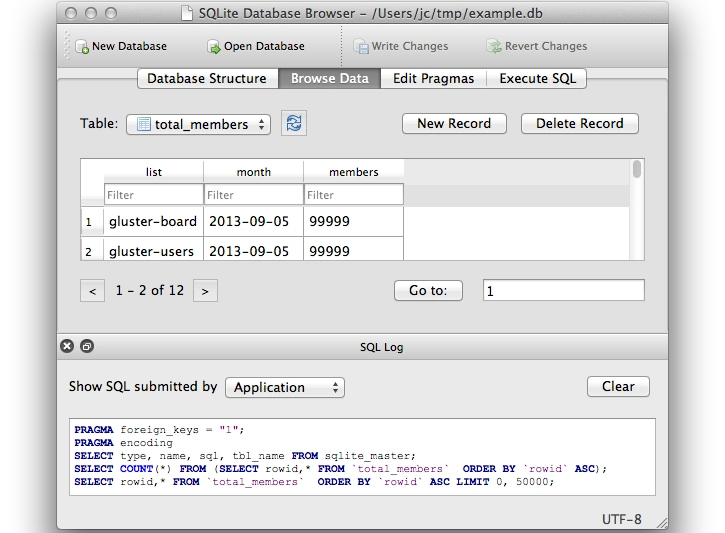
Task: Click the Revert Changes toolbar icon
Action: click(494, 47)
